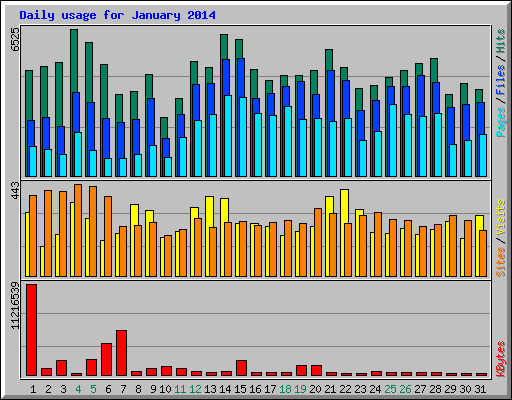Click the green Hits bar for day 14
Image resolution: width=512 pixels, height=400 pixels.
pos(224,47)
